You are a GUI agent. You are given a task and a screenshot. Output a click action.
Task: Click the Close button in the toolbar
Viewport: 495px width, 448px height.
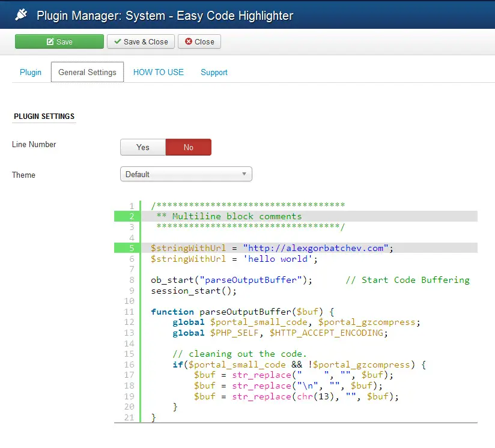click(x=199, y=41)
